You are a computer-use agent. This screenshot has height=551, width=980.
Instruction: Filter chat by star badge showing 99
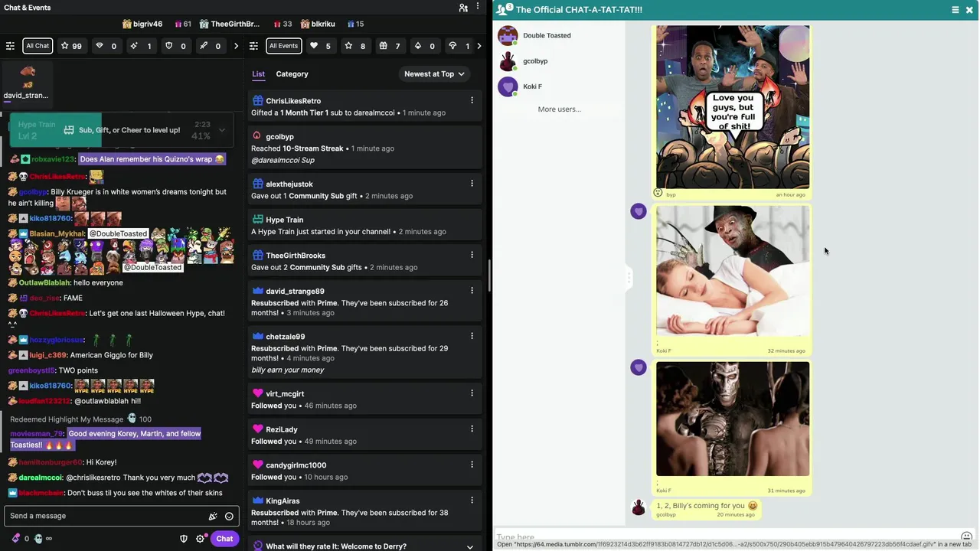(71, 46)
